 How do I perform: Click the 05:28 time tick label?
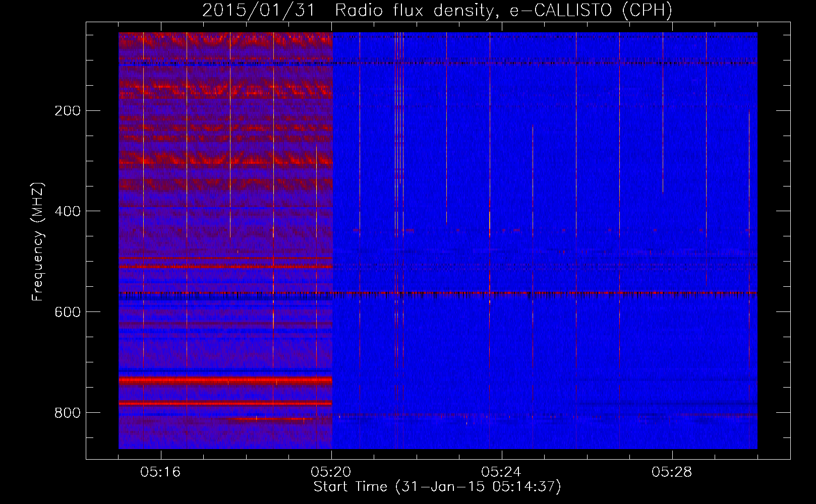coord(672,472)
